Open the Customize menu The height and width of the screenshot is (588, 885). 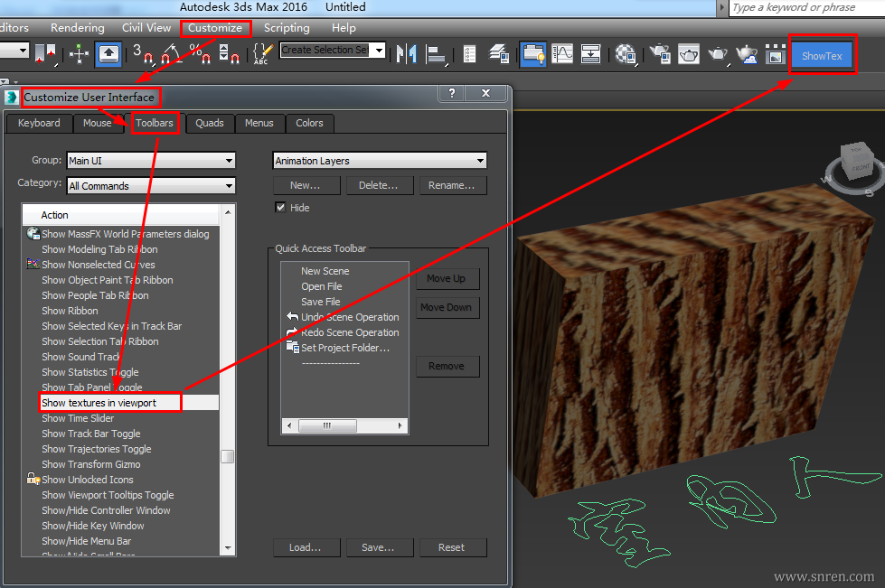[215, 28]
